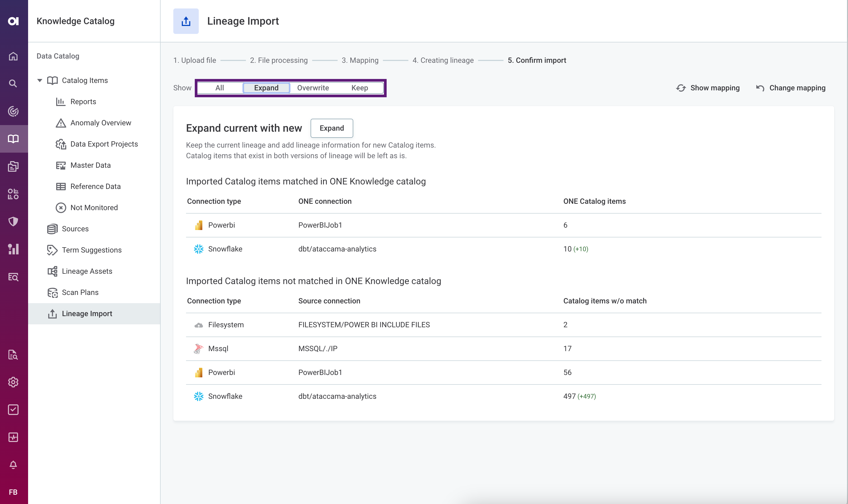
Task: Click the Not Monitored catalog item
Action: pyautogui.click(x=94, y=207)
